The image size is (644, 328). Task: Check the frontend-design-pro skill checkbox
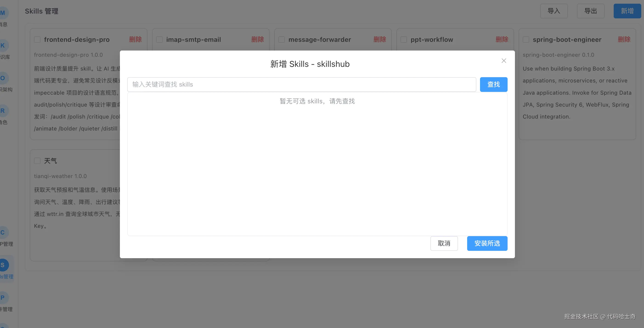[x=37, y=39]
